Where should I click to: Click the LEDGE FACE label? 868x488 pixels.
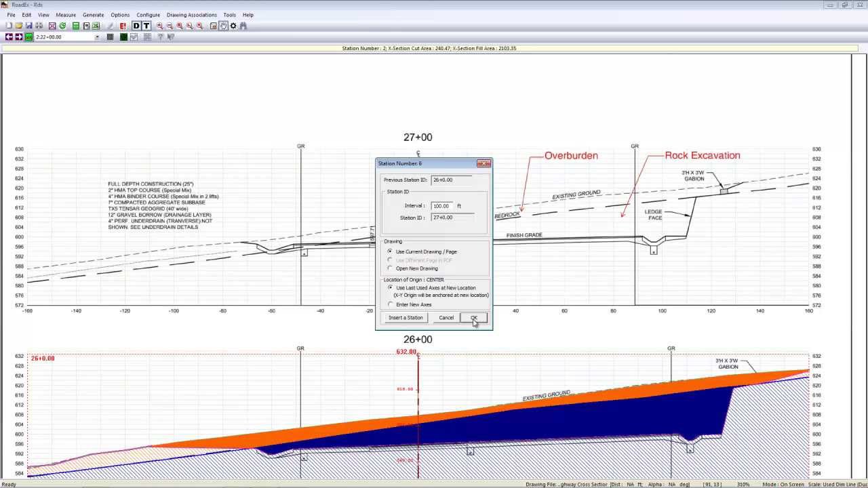pos(654,215)
